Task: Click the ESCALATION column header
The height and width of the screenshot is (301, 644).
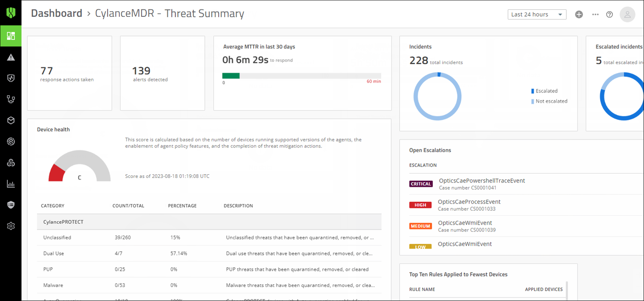Action: point(423,165)
